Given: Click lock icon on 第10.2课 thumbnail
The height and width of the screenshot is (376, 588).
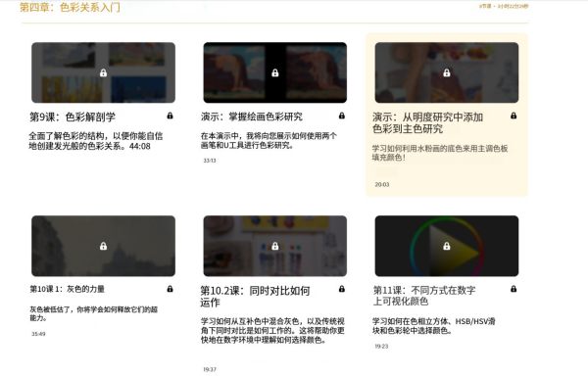Looking at the screenshot, I should click(274, 246).
